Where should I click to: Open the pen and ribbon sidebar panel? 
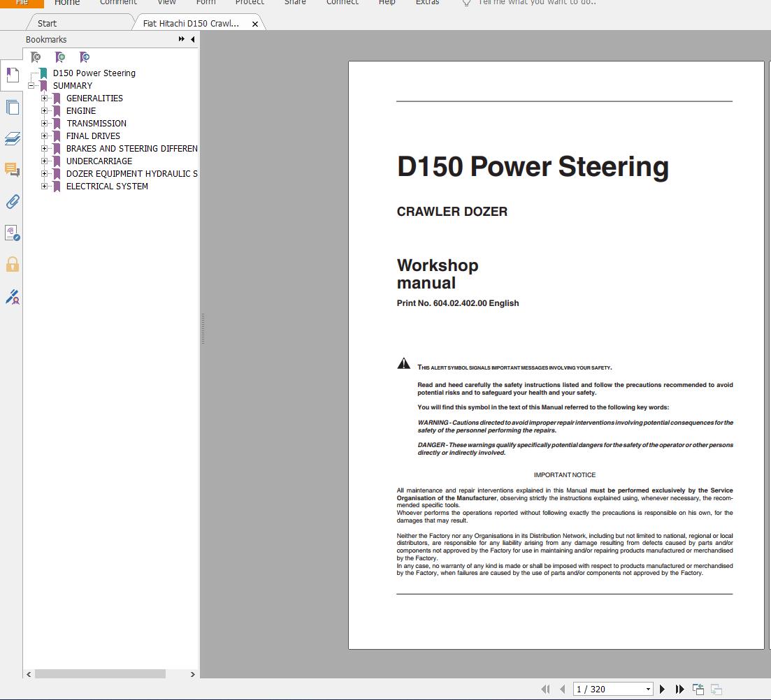[13, 297]
